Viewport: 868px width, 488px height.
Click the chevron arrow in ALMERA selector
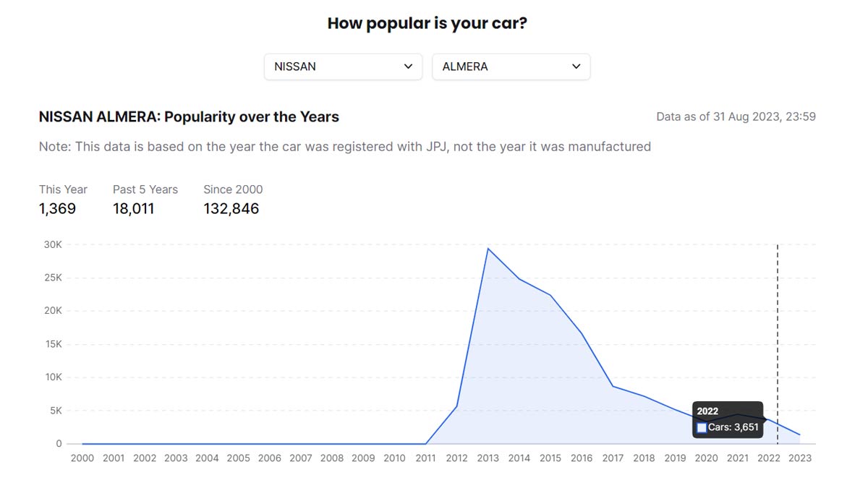point(576,67)
